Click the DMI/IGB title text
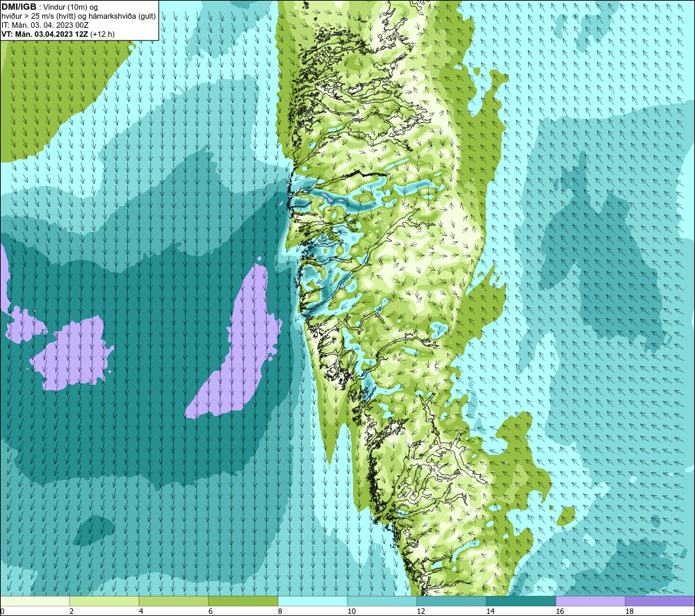 click(x=19, y=7)
